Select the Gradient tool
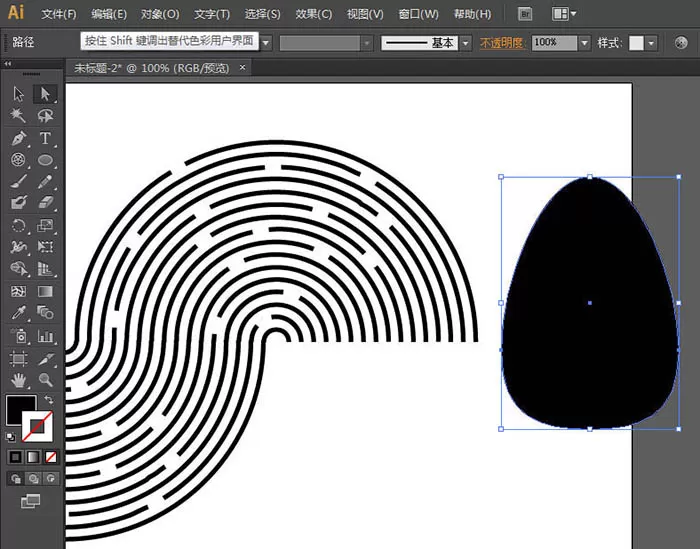 (x=45, y=291)
